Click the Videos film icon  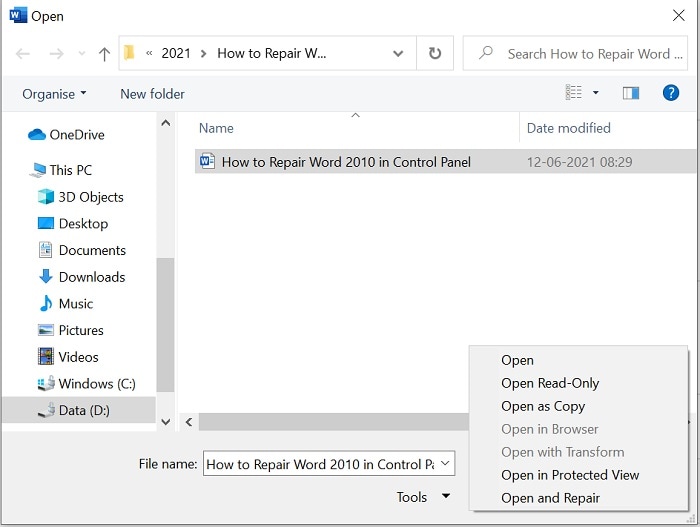point(46,356)
